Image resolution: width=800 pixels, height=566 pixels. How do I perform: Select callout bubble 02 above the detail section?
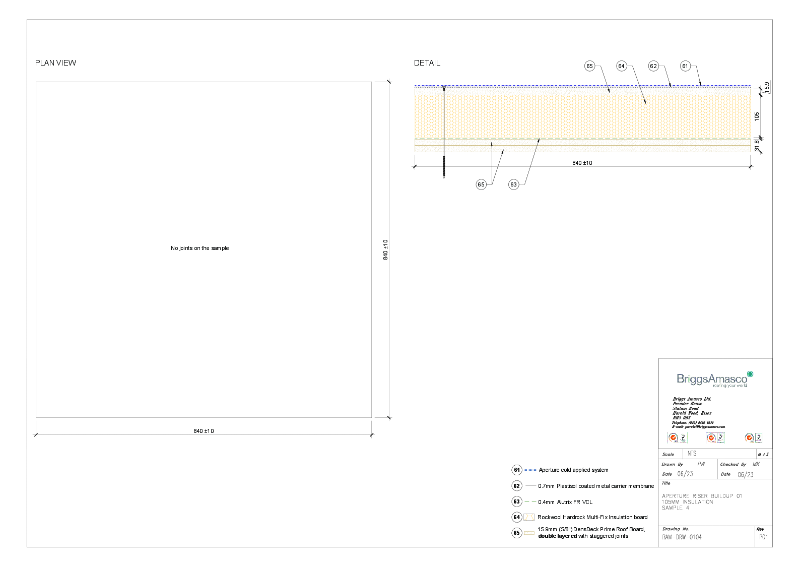[653, 66]
